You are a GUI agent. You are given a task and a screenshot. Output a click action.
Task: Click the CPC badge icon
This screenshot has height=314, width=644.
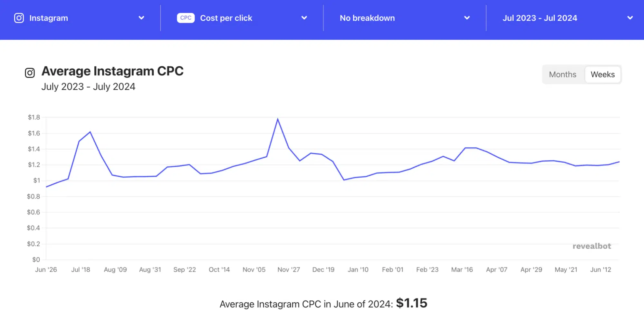point(186,18)
